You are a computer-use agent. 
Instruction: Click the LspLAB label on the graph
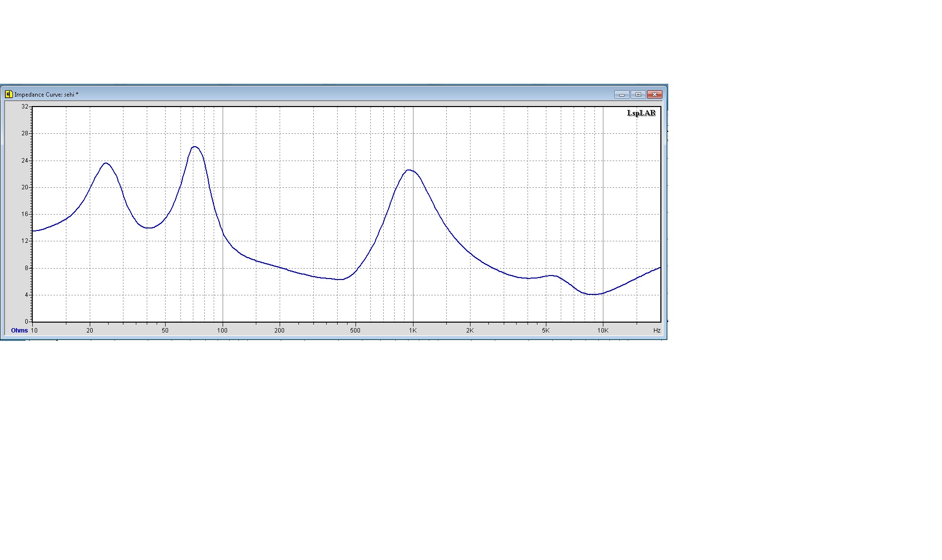point(641,113)
